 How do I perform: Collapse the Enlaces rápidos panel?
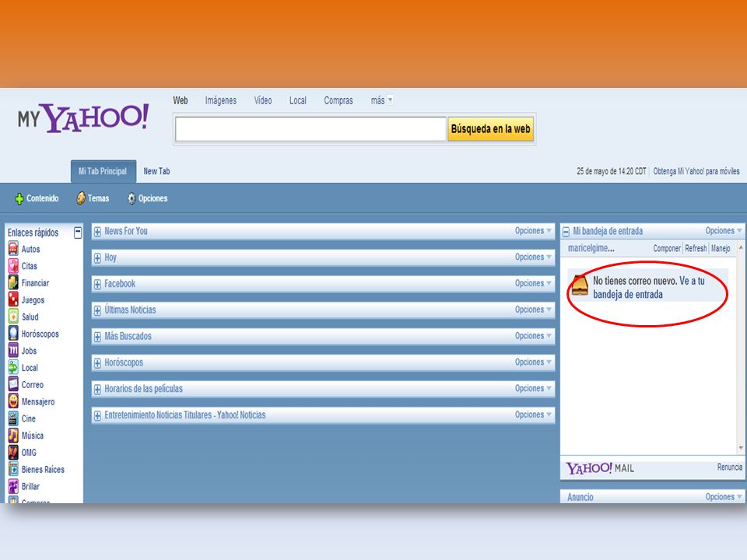(x=78, y=233)
